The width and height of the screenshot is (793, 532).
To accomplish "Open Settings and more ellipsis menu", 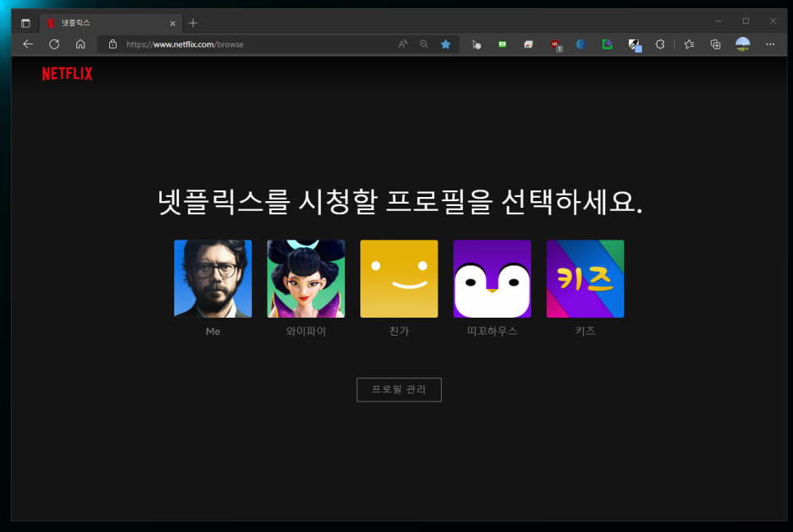I will [770, 44].
